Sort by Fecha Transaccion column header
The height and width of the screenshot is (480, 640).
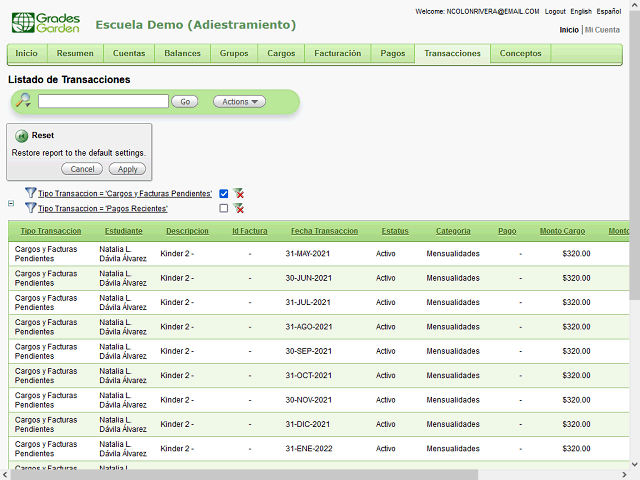[x=324, y=231]
